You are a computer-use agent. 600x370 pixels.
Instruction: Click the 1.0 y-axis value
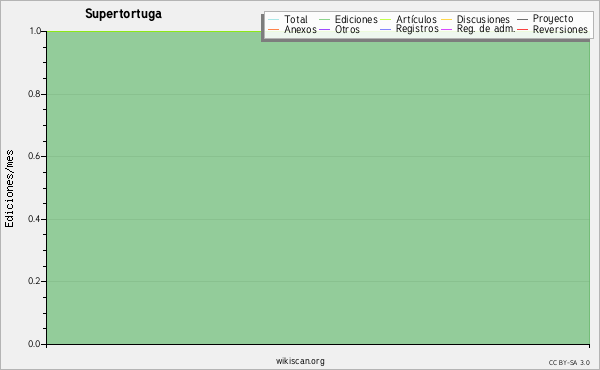35,31
